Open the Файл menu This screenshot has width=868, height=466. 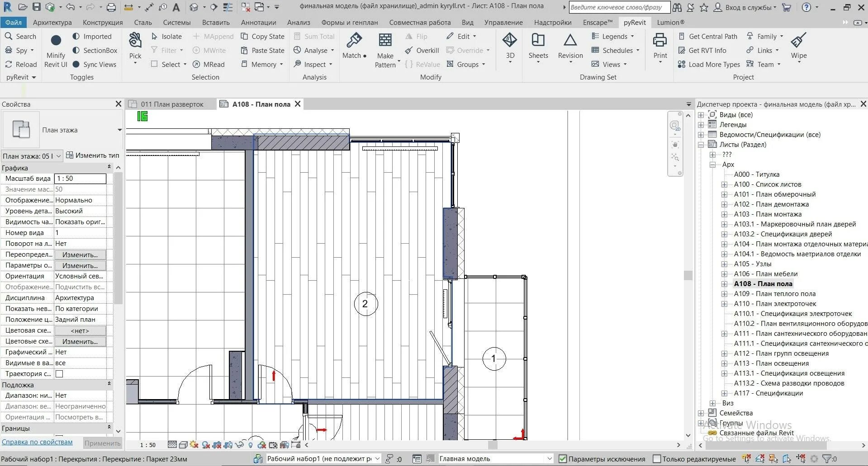click(14, 22)
